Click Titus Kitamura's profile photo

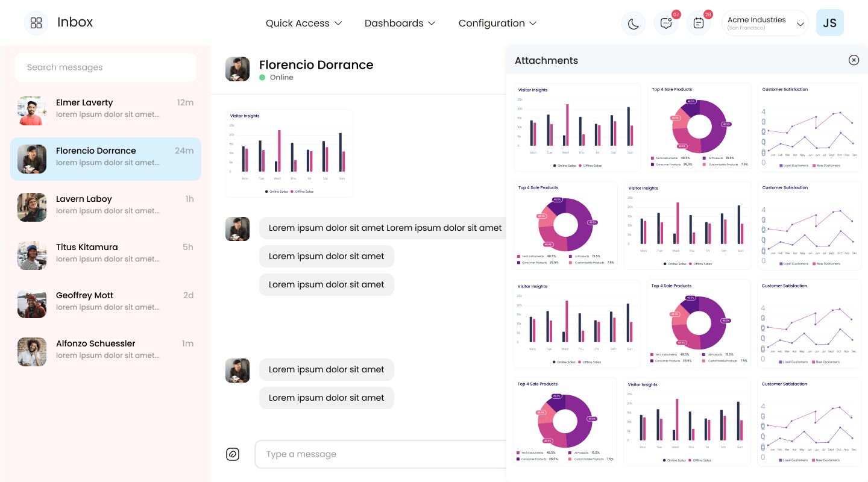[x=32, y=255]
